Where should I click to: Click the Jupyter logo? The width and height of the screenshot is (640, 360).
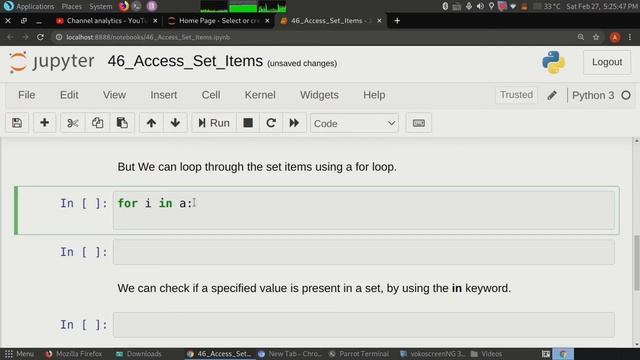(x=52, y=62)
